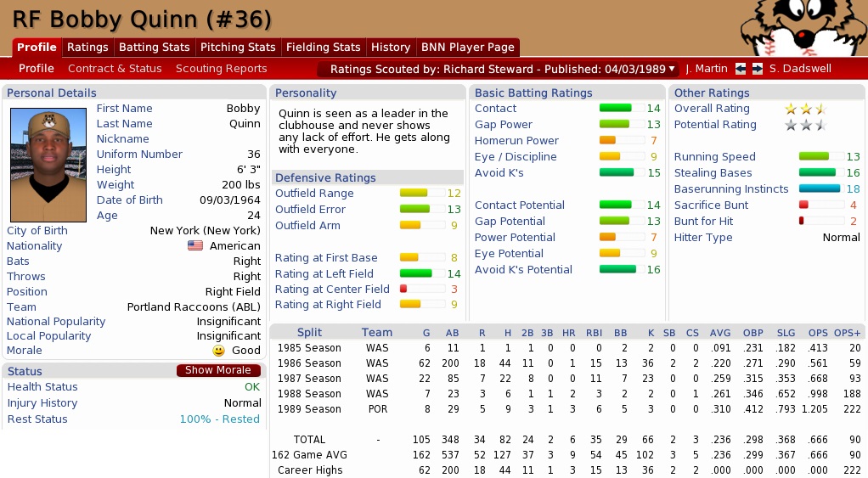Open the Batting Stats tab

coord(154,48)
